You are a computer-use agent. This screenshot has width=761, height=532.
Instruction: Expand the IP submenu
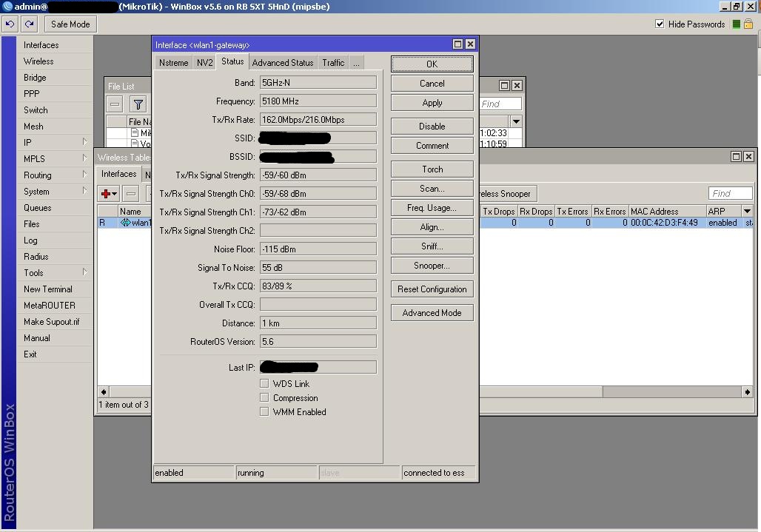84,141
